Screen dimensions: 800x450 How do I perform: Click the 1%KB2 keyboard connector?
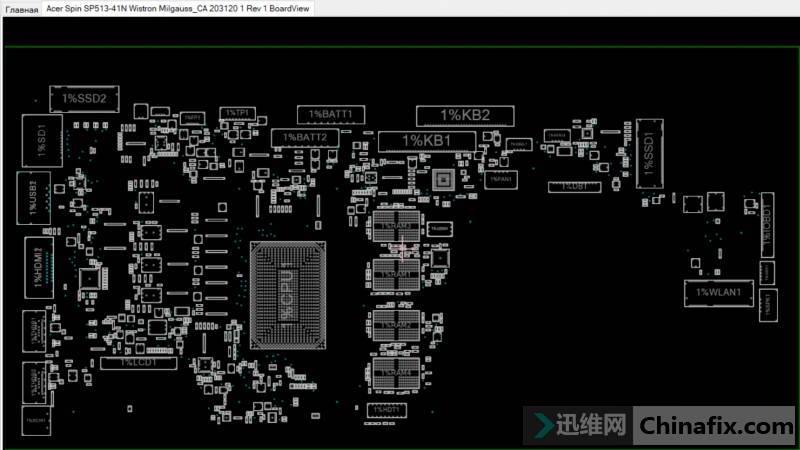point(465,116)
